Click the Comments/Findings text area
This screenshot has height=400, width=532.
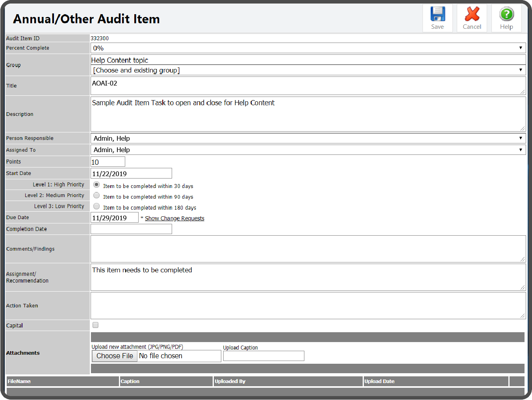tap(308, 249)
